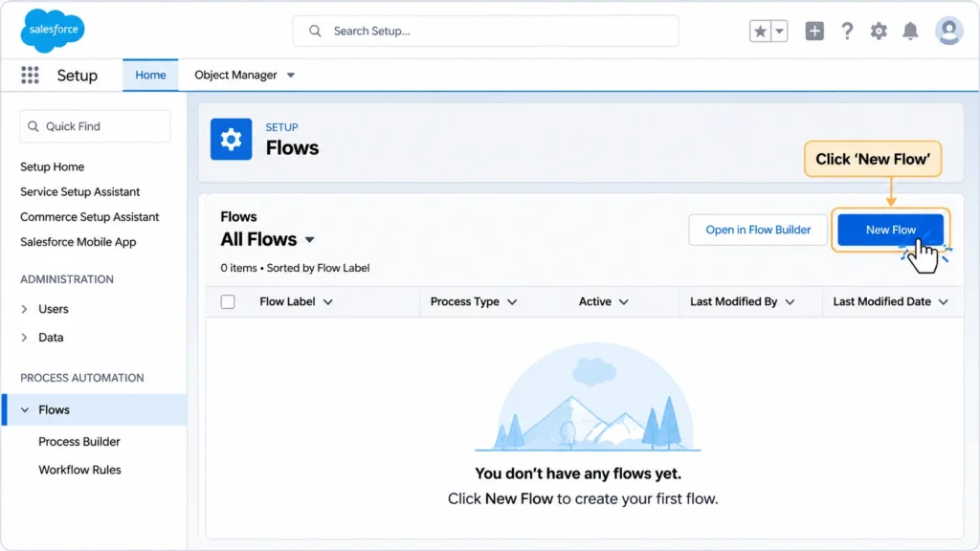
Task: Click the Quick Find search box
Action: point(95,126)
